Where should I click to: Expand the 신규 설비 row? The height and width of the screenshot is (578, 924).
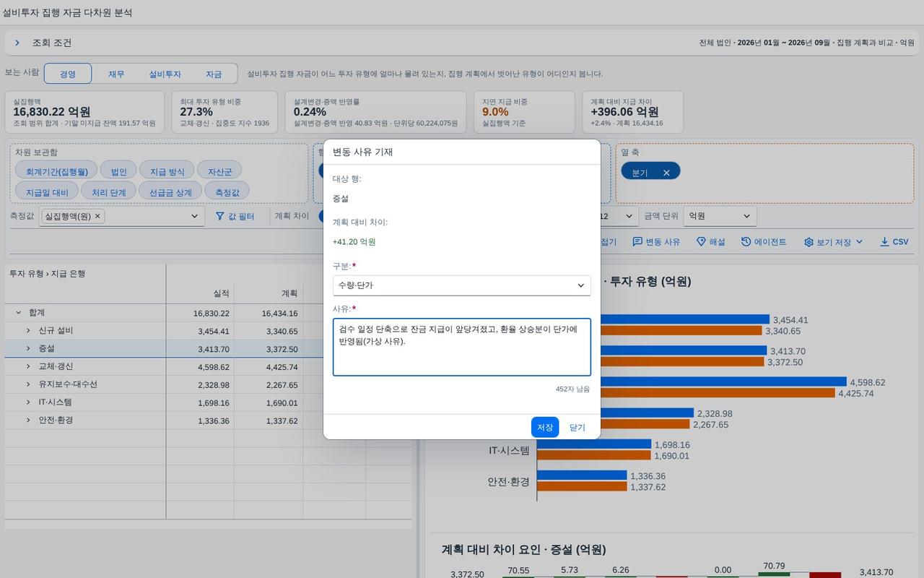[x=29, y=331]
